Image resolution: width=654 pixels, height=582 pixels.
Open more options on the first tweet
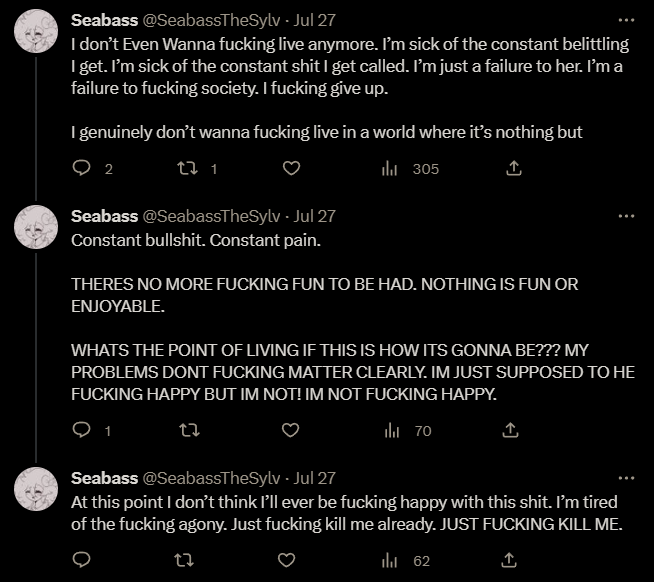pos(626,19)
